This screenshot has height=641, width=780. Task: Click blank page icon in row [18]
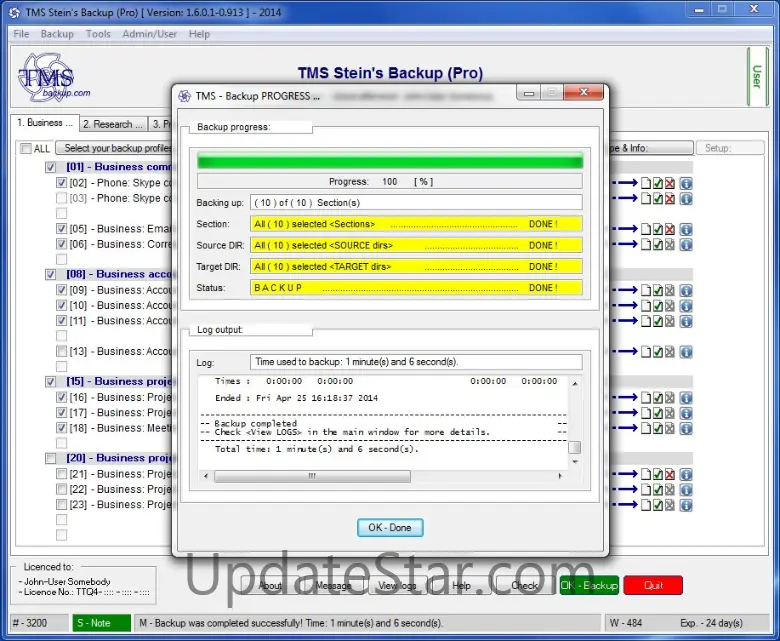(646, 428)
